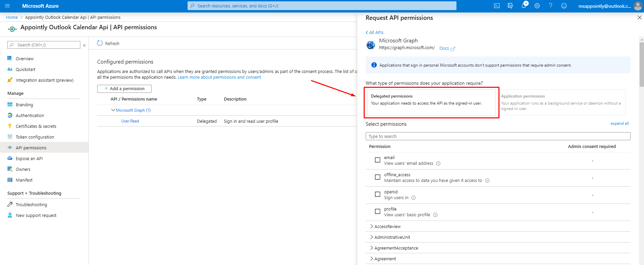Viewport: 644px width, 265px height.
Task: Open the Directory and subscription filter icon
Action: pos(510,6)
